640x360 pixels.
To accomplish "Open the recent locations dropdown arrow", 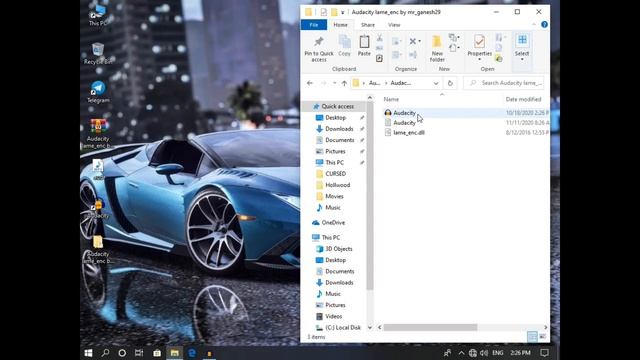I will coord(334,83).
